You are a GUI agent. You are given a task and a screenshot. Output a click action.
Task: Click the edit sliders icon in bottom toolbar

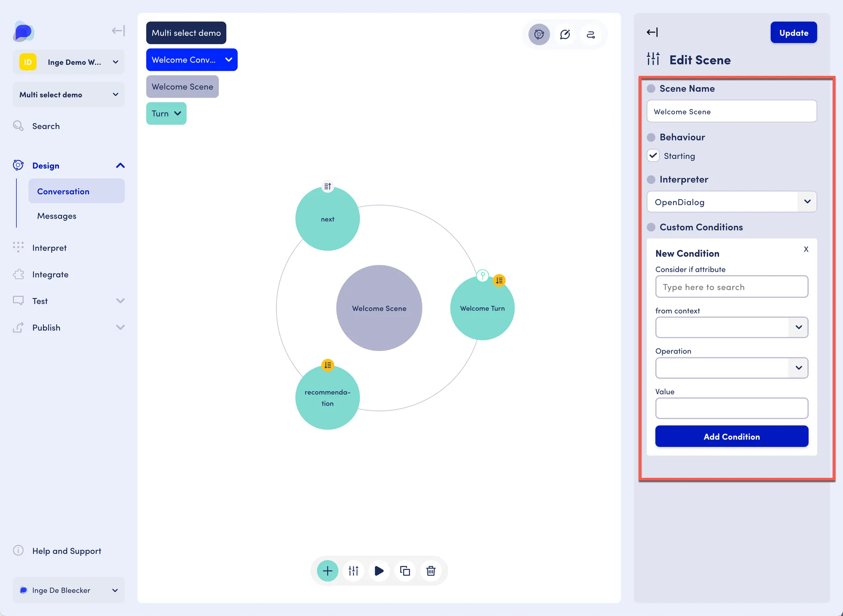pyautogui.click(x=353, y=571)
